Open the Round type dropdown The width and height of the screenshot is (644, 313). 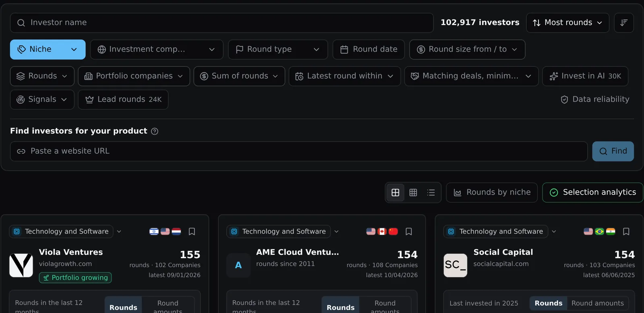pos(278,50)
